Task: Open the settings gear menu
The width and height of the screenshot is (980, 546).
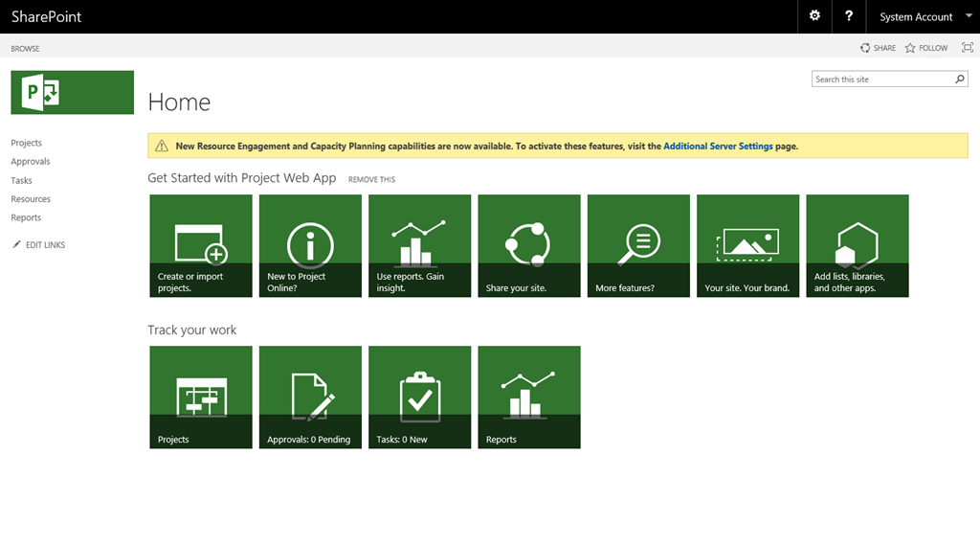Action: click(x=814, y=16)
